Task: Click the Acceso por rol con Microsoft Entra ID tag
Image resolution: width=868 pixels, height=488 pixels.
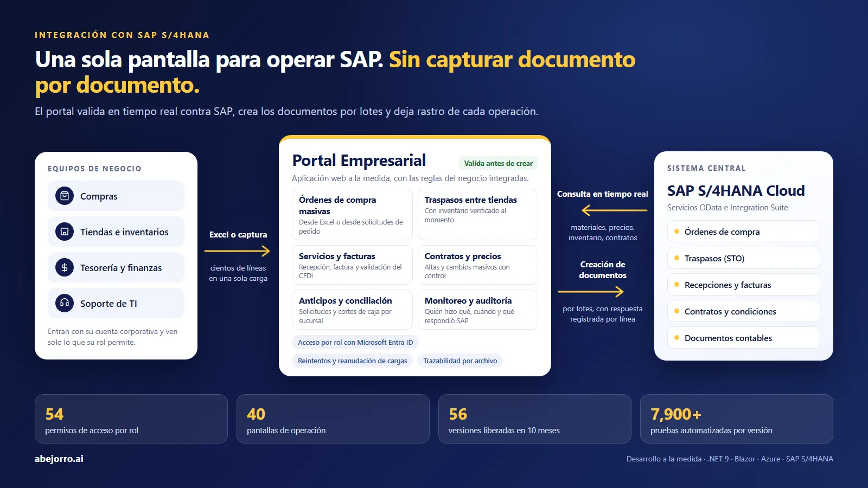Action: 355,342
